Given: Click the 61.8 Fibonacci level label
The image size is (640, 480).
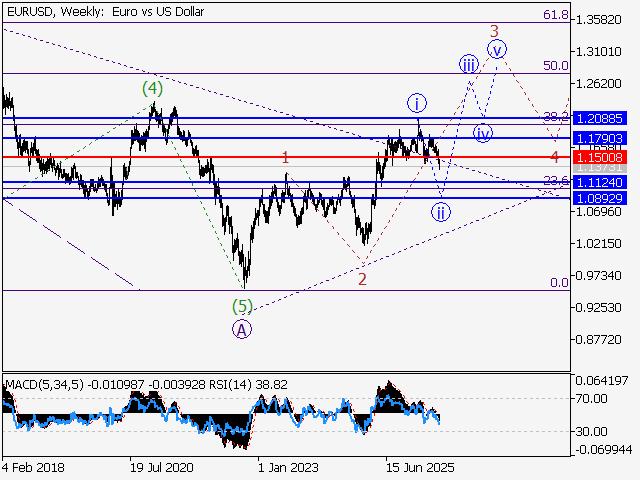Looking at the screenshot, I should 556,15.
